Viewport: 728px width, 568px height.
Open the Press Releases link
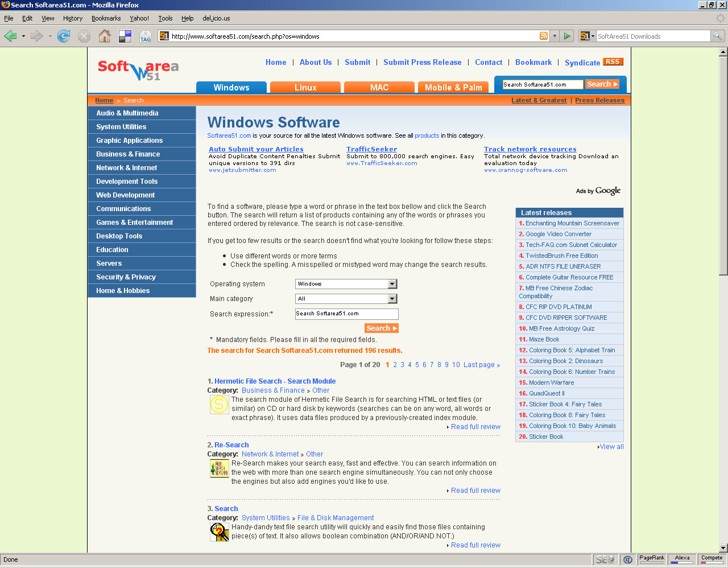click(599, 100)
